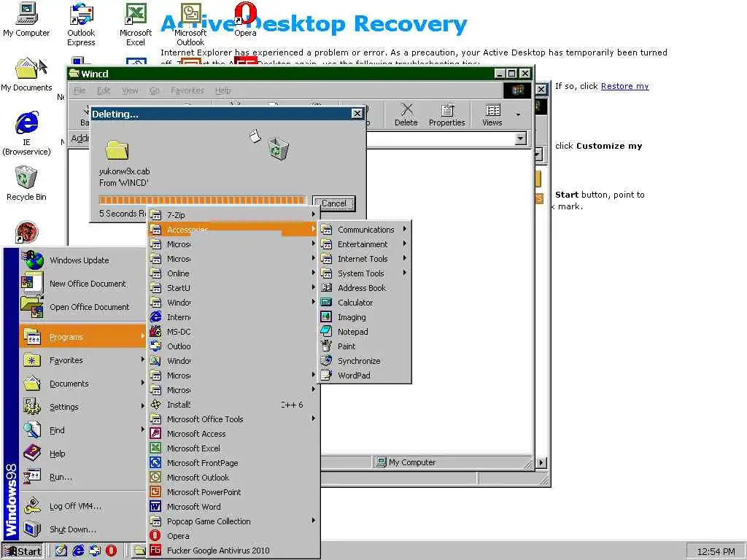
Task: Open Settings in the Start menu
Action: (x=83, y=407)
